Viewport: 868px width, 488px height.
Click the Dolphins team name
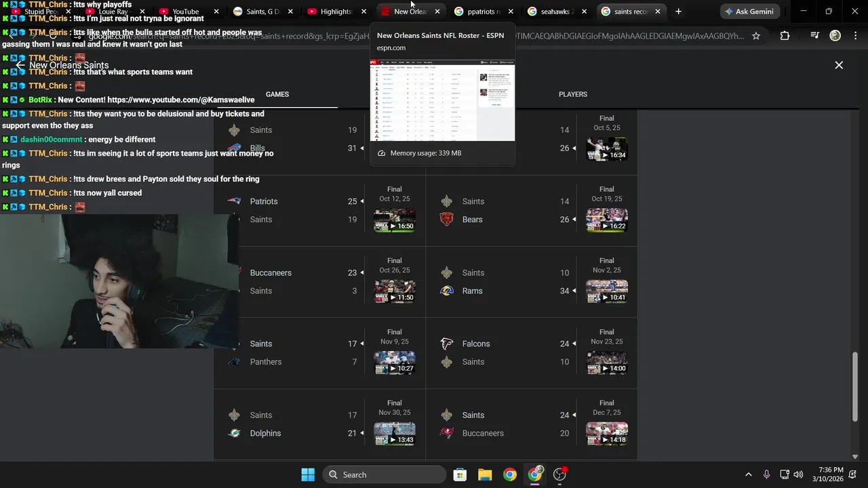(x=265, y=433)
